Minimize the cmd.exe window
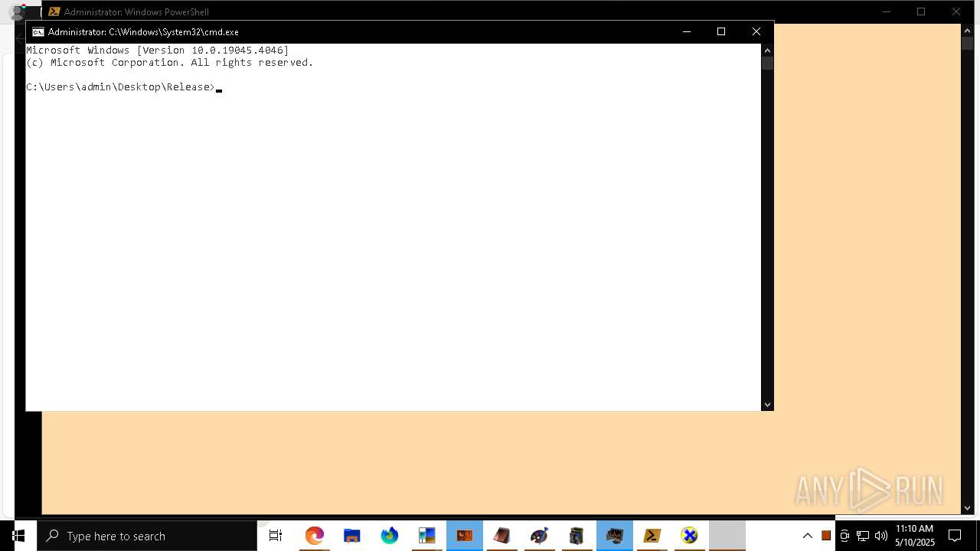 point(686,31)
